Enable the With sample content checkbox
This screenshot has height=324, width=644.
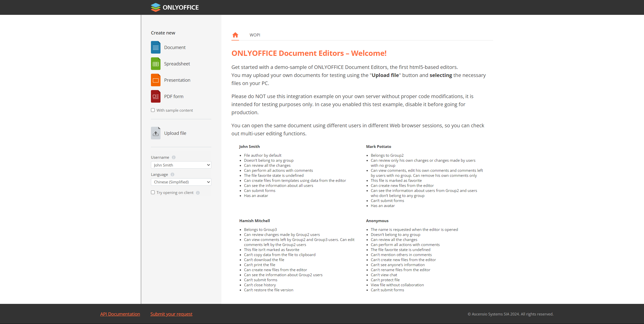pyautogui.click(x=153, y=110)
